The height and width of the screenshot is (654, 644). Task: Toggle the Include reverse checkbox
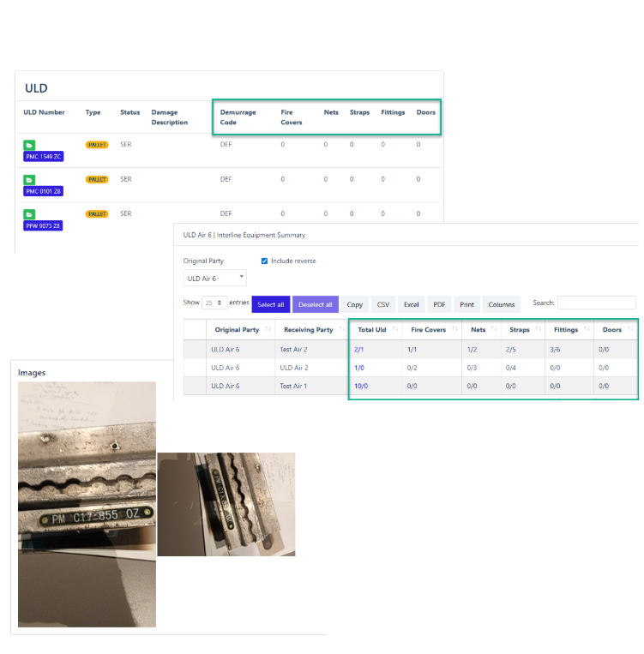[x=264, y=261]
